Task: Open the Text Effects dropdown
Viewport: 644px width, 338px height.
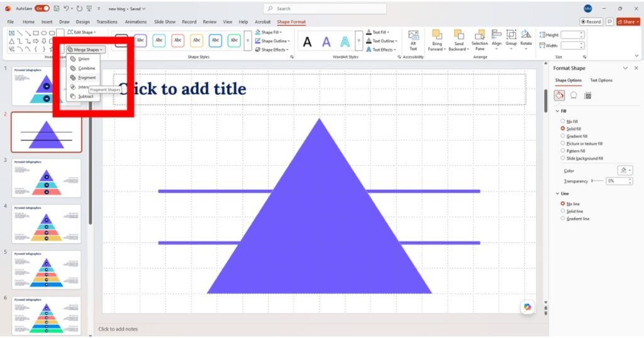Action: (381, 50)
